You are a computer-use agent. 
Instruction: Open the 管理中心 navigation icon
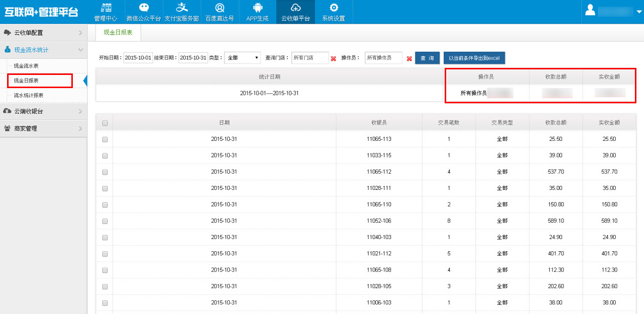106,12
